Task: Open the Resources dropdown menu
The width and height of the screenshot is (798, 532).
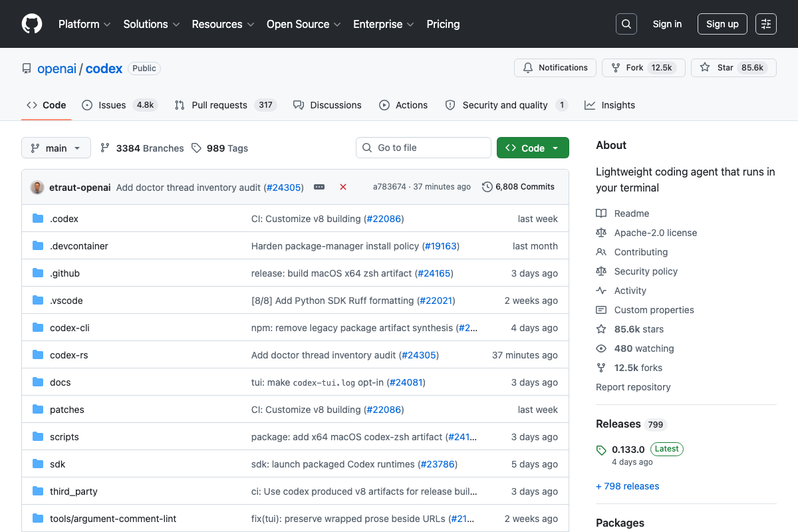Action: click(x=223, y=24)
